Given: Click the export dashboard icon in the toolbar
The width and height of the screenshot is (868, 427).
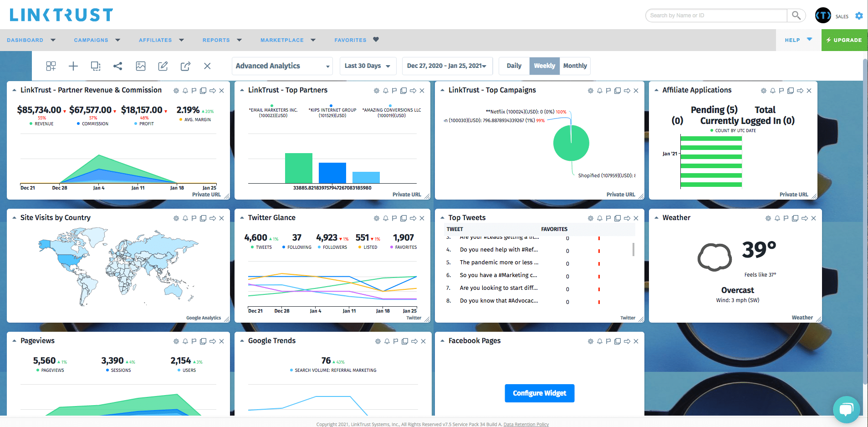Looking at the screenshot, I should tap(185, 66).
